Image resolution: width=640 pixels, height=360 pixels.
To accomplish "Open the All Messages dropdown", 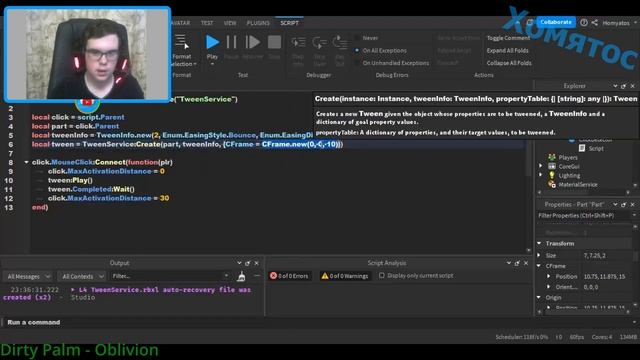I will [x=28, y=276].
